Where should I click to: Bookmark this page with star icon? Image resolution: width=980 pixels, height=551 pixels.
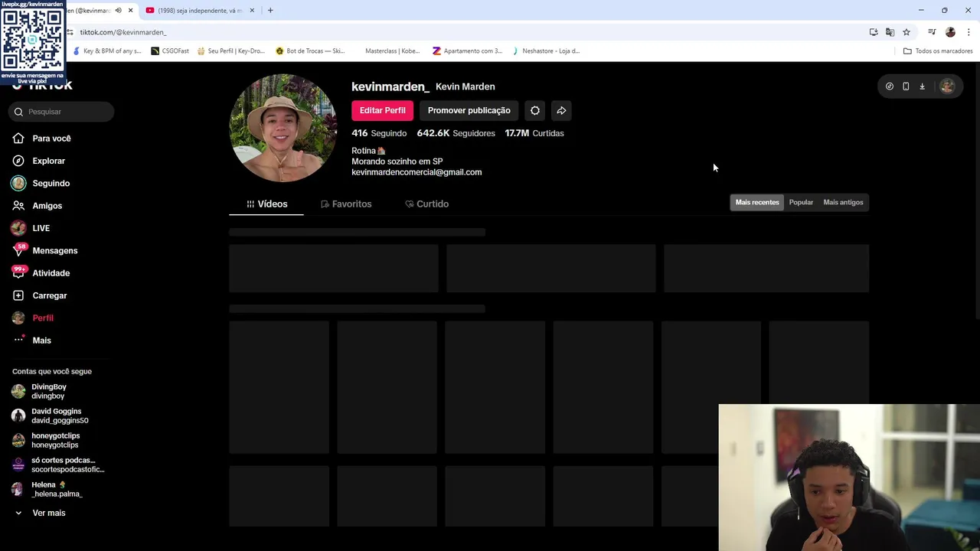pyautogui.click(x=906, y=32)
